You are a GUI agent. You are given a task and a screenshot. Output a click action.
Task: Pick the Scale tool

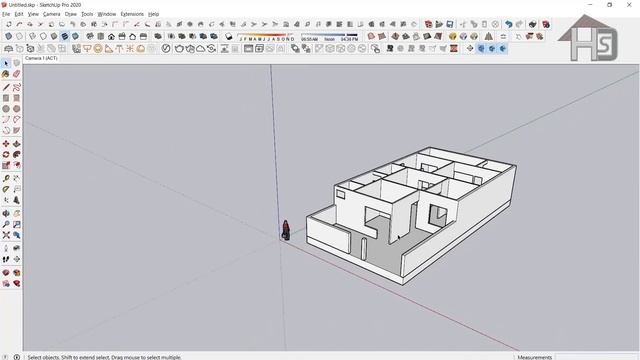pyautogui.click(x=6, y=165)
